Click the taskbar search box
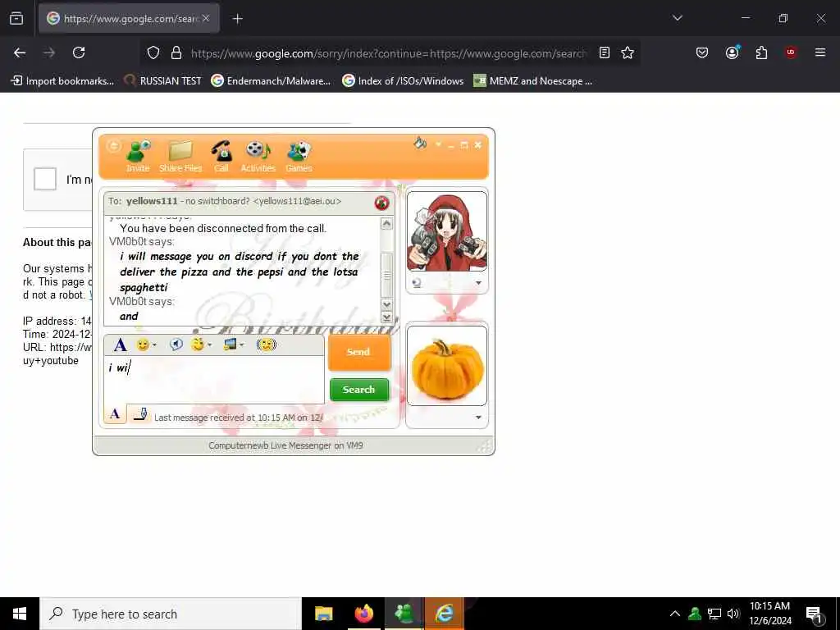The image size is (840, 630). pyautogui.click(x=171, y=614)
